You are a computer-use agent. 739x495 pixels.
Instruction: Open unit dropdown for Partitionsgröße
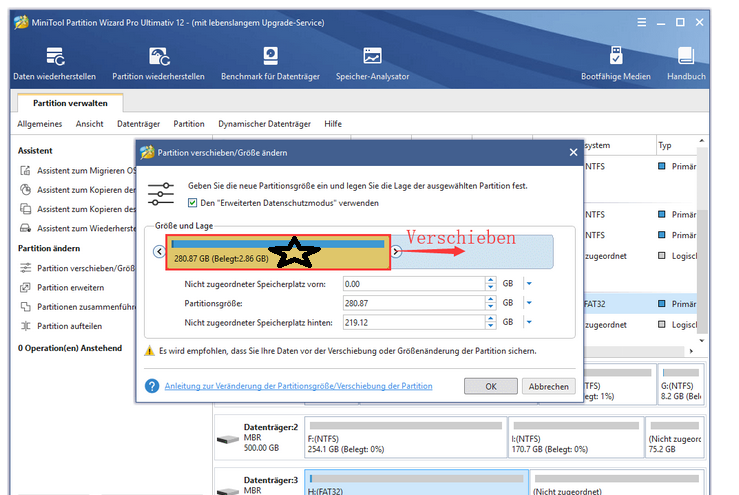tap(529, 303)
